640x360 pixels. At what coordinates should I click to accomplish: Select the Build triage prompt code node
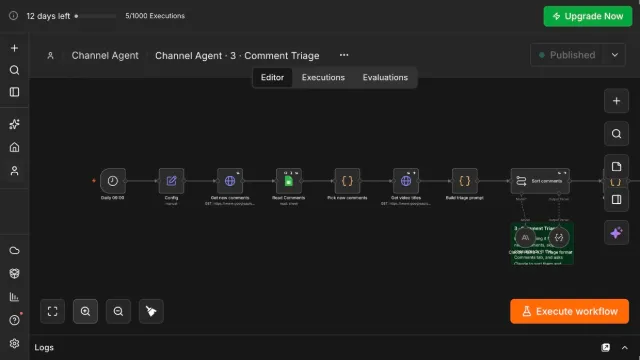[x=464, y=181]
